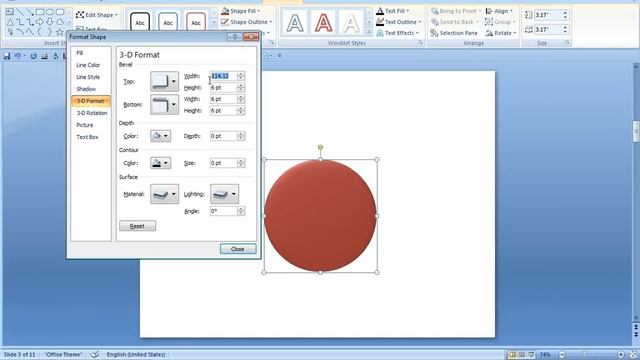Click the zoom out minus button
This screenshot has width=640, height=360.
tap(562, 355)
